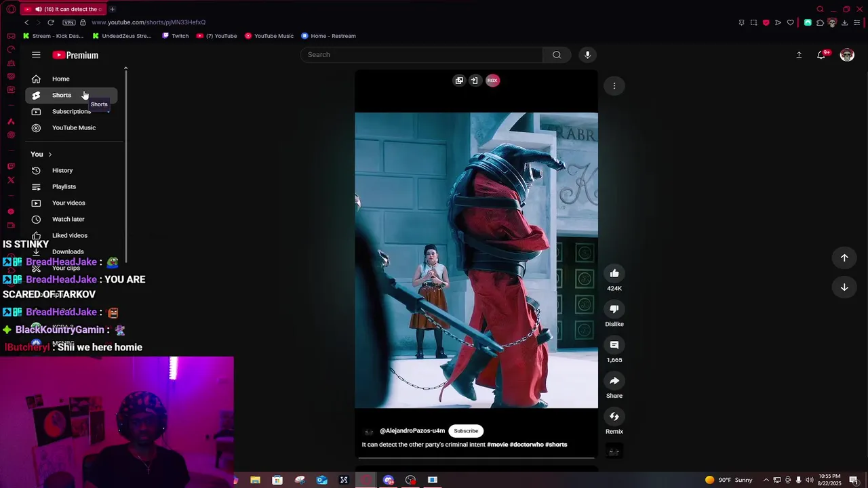The width and height of the screenshot is (868, 488).
Task: Go back in browser history
Action: (26, 22)
